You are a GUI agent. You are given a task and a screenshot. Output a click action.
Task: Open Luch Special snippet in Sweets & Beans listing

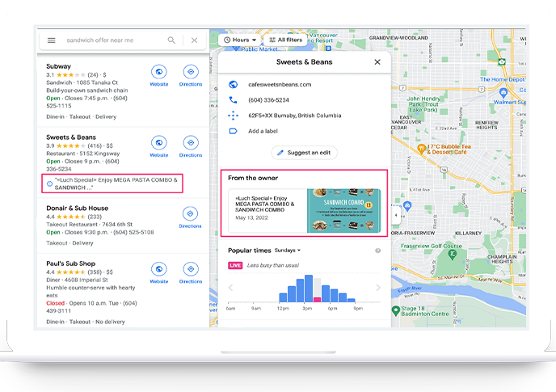[112, 183]
